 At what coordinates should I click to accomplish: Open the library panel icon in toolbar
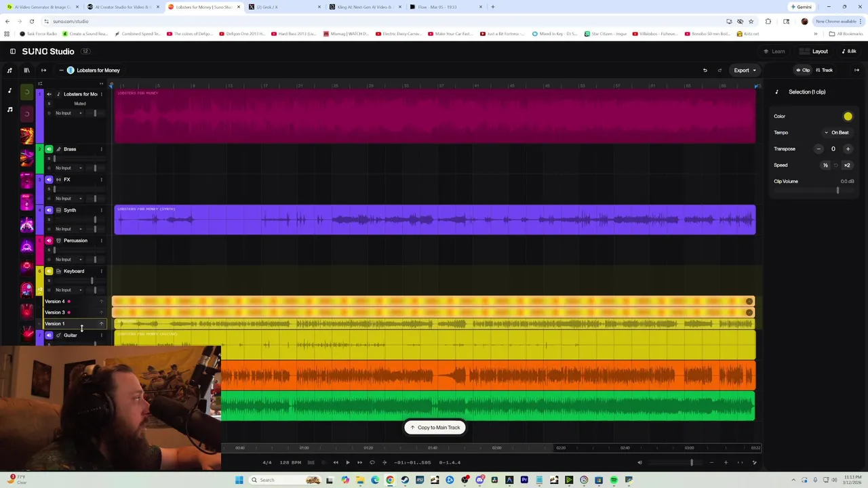26,70
